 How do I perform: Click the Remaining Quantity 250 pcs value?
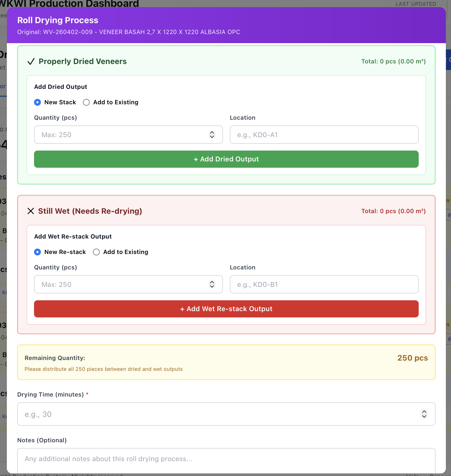[x=412, y=358]
